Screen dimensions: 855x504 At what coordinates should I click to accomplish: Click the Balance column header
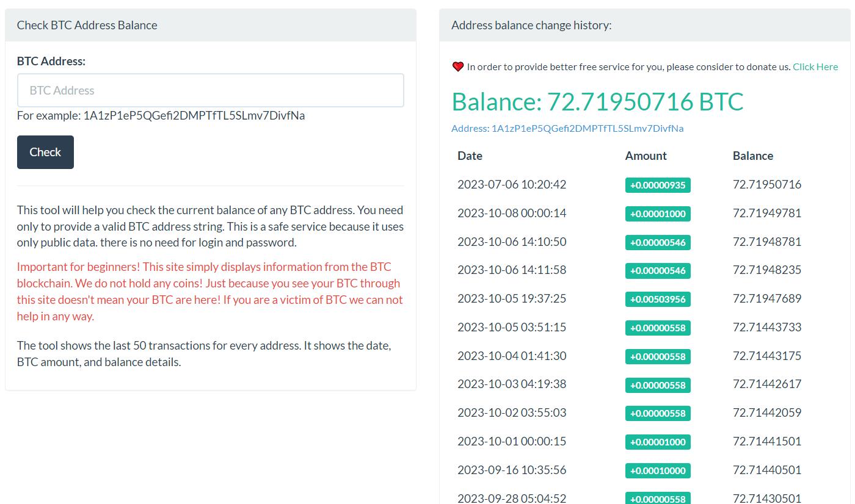[752, 156]
